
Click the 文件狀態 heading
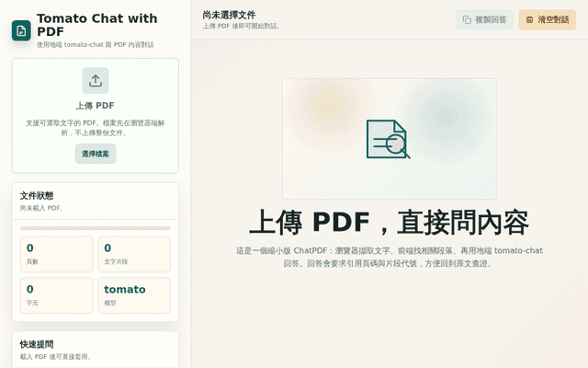(37, 196)
